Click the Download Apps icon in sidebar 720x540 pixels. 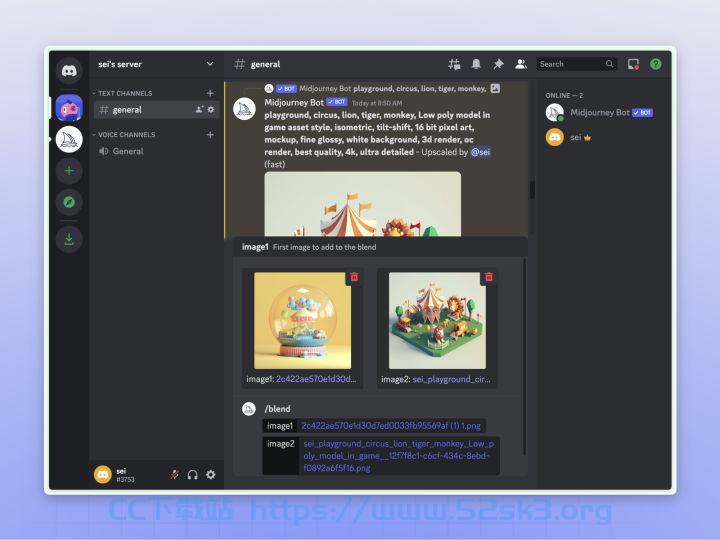coord(69,239)
